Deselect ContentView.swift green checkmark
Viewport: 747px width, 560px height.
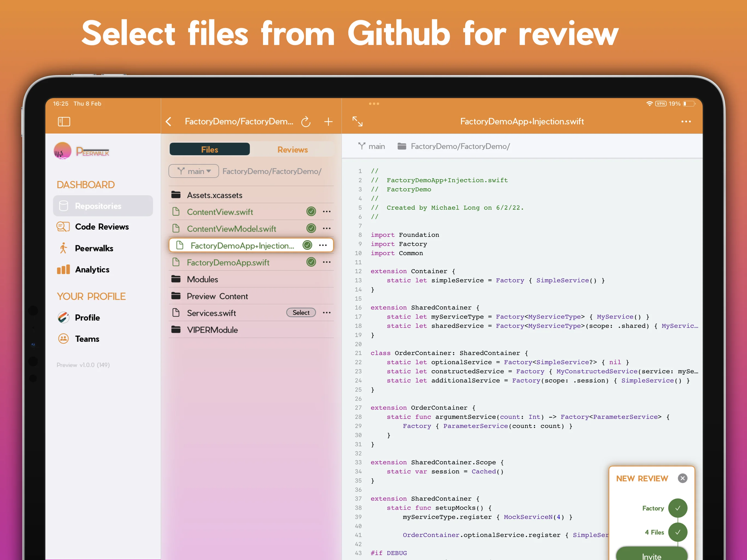coord(311,211)
